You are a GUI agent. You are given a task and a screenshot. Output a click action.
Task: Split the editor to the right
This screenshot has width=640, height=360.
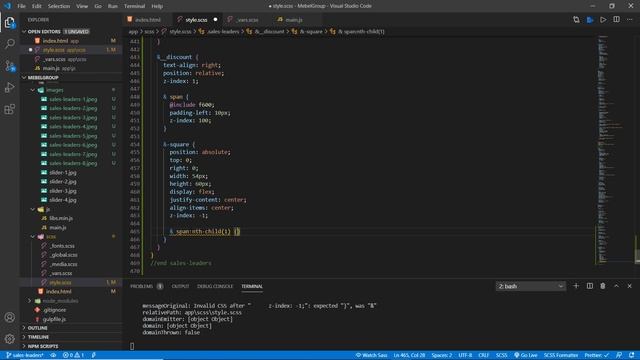616,20
